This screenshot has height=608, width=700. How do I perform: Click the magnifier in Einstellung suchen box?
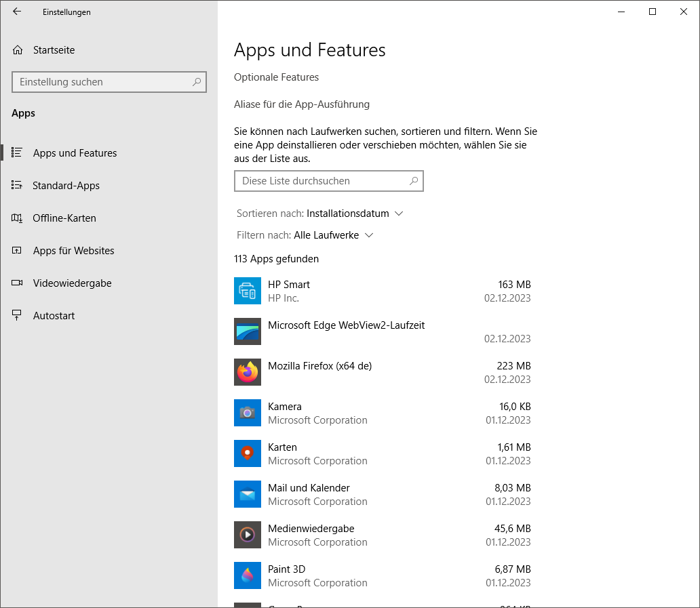(197, 82)
